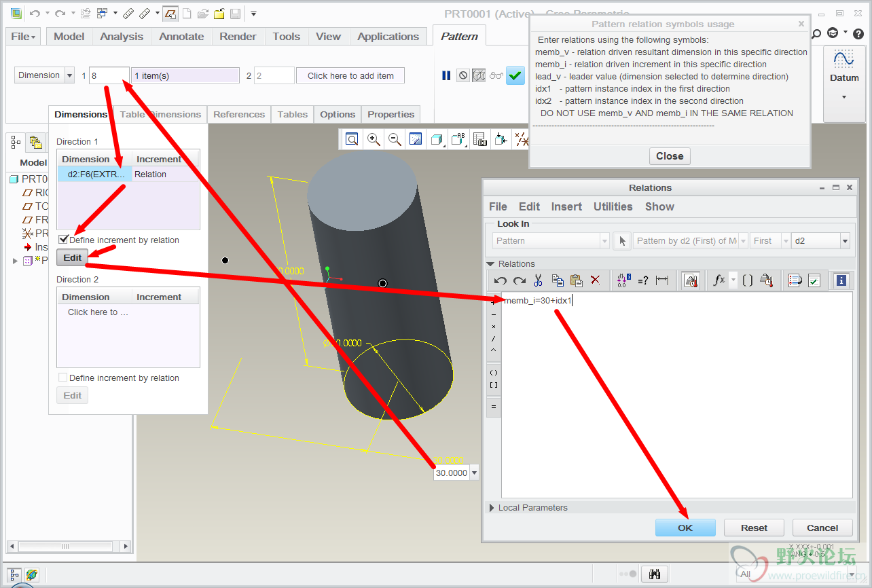872x588 pixels.
Task: Check Define increment by relation for Direction 2
Action: click(x=63, y=378)
